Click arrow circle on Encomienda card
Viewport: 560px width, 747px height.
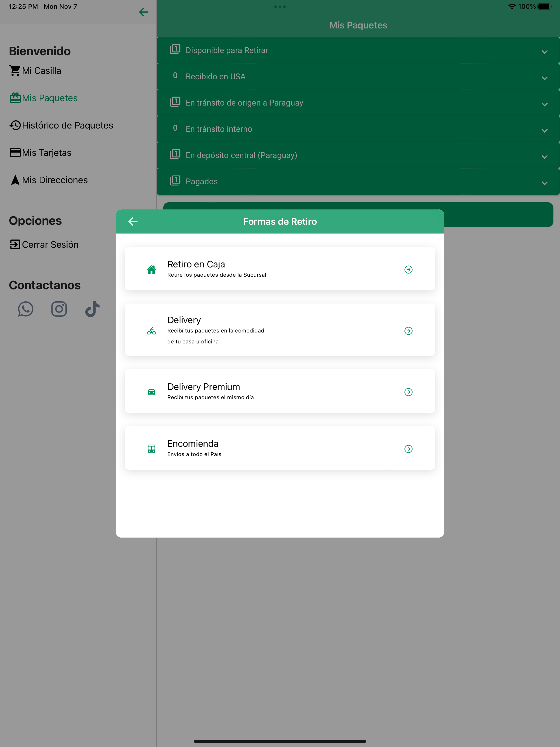click(x=408, y=449)
